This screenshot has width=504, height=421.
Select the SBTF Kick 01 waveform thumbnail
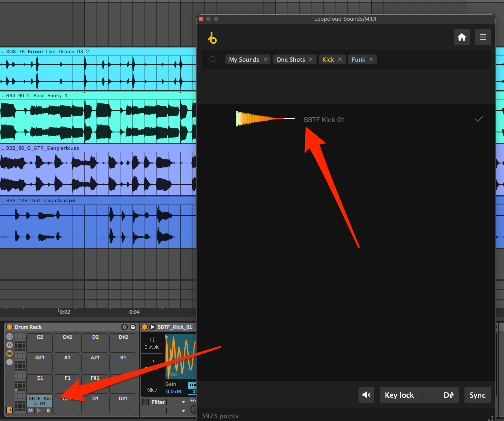(x=265, y=119)
